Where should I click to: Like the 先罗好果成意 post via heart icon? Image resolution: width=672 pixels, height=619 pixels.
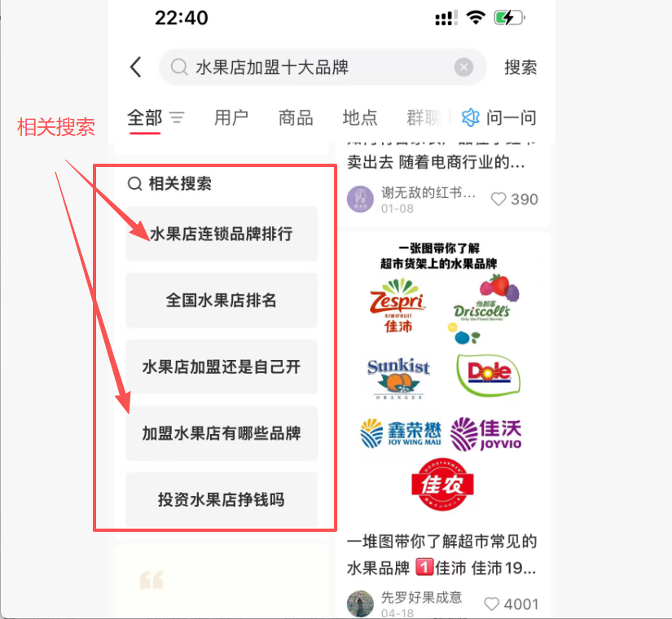coord(491,604)
